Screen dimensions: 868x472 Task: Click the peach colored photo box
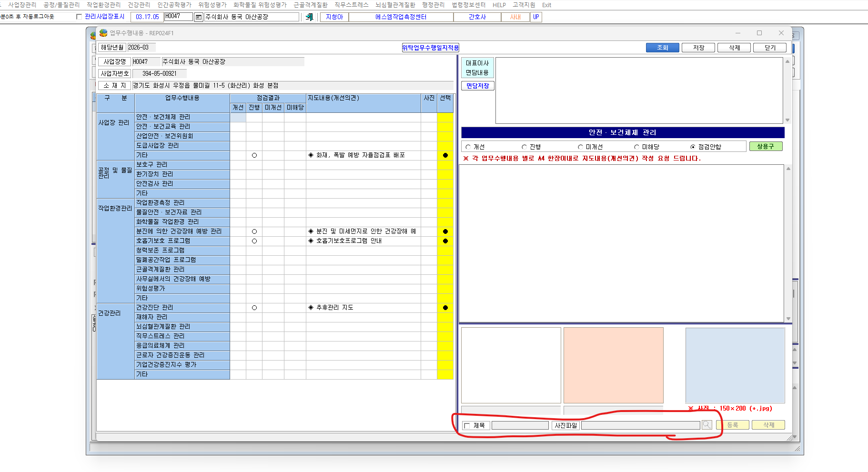[614, 365]
